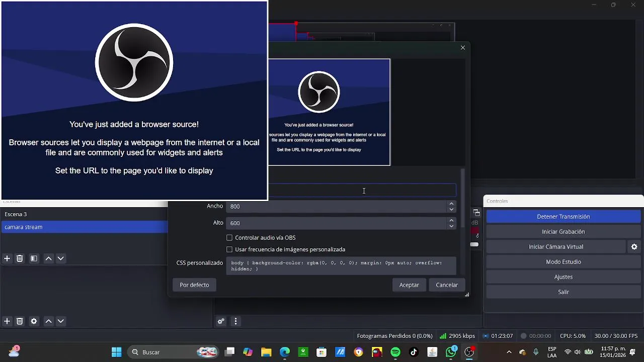Open the audio mixer three-dot menu
The image size is (644, 362).
pyautogui.click(x=235, y=321)
